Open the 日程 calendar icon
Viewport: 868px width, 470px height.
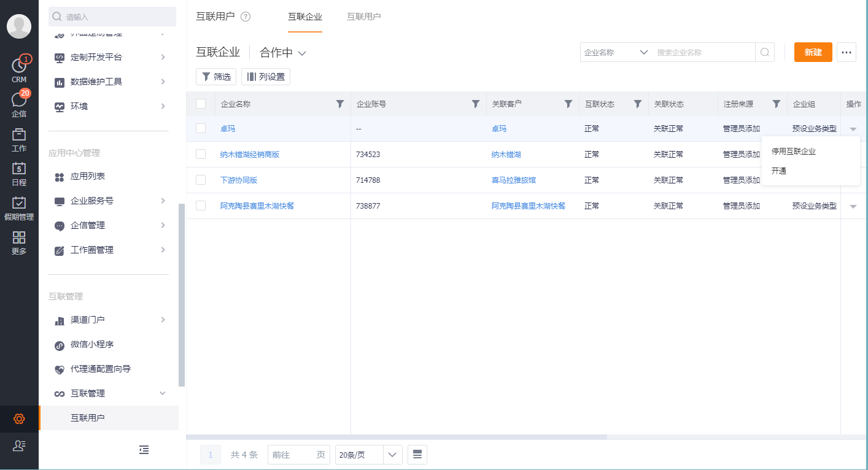coord(19,168)
